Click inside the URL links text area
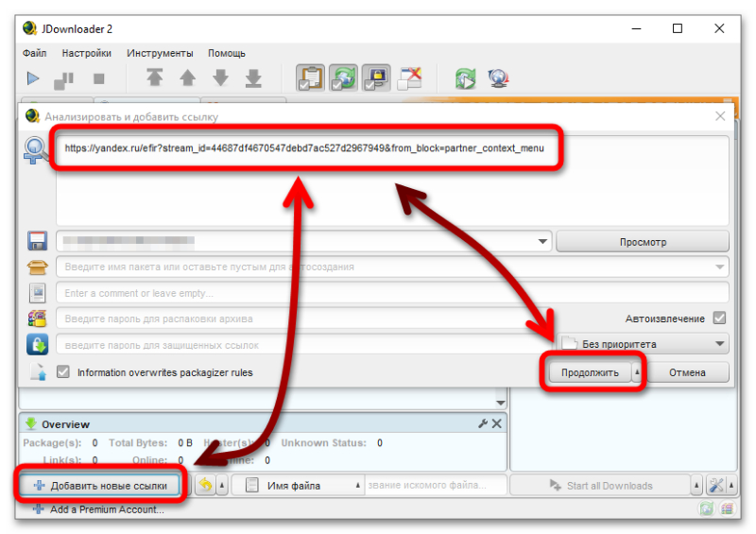 click(392, 181)
